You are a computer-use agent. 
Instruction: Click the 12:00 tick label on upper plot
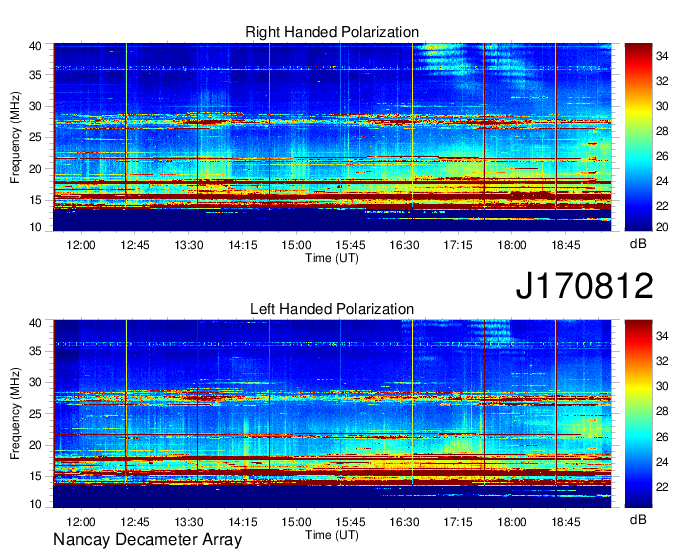(81, 245)
